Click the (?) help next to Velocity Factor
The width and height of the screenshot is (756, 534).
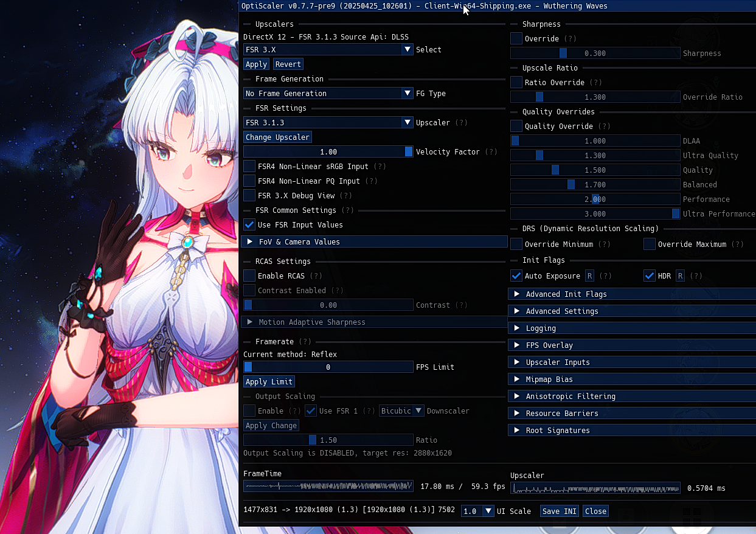[x=491, y=151]
